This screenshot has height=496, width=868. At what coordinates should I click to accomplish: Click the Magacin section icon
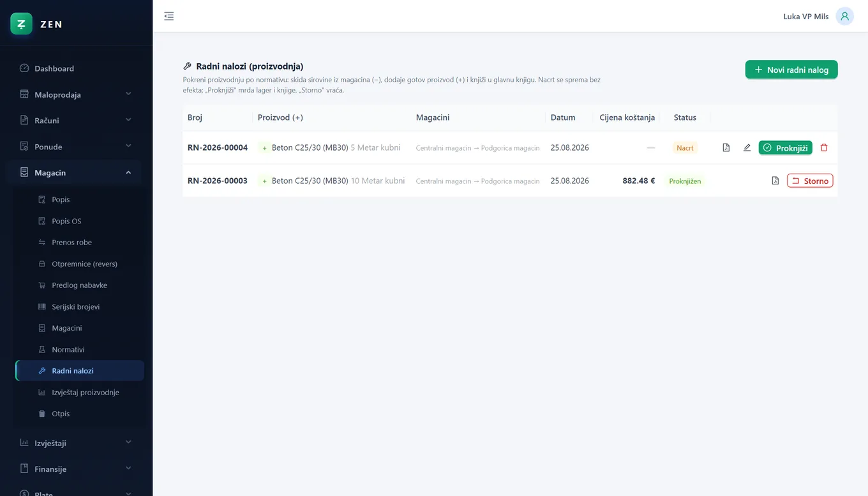pos(24,172)
